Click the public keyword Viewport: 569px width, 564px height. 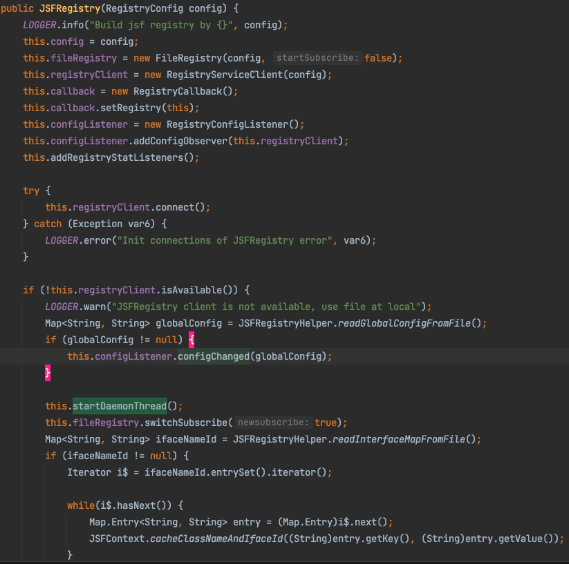pos(17,8)
